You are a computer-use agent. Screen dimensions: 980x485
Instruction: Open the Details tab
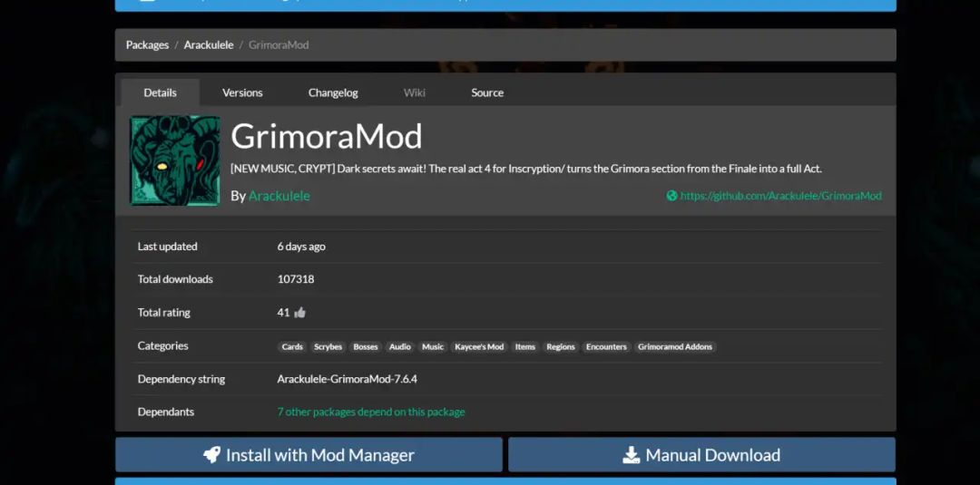pyautogui.click(x=160, y=92)
